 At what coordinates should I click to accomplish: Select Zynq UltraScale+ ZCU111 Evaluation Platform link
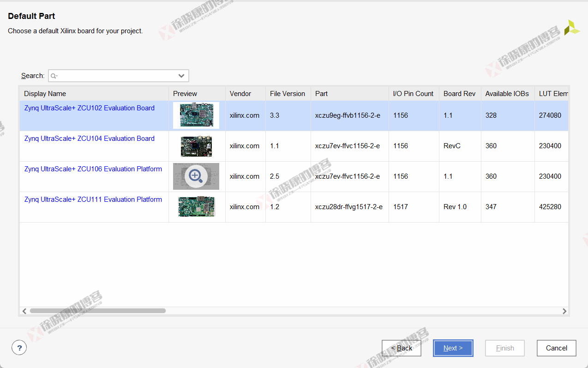93,199
